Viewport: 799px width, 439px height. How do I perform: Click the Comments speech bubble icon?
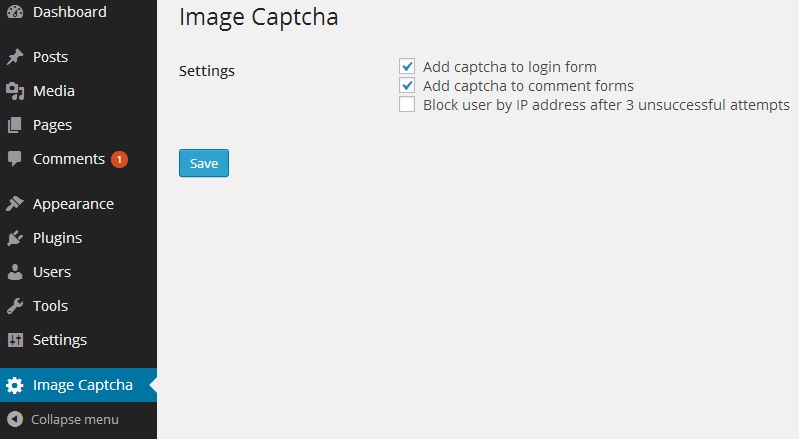(15, 159)
